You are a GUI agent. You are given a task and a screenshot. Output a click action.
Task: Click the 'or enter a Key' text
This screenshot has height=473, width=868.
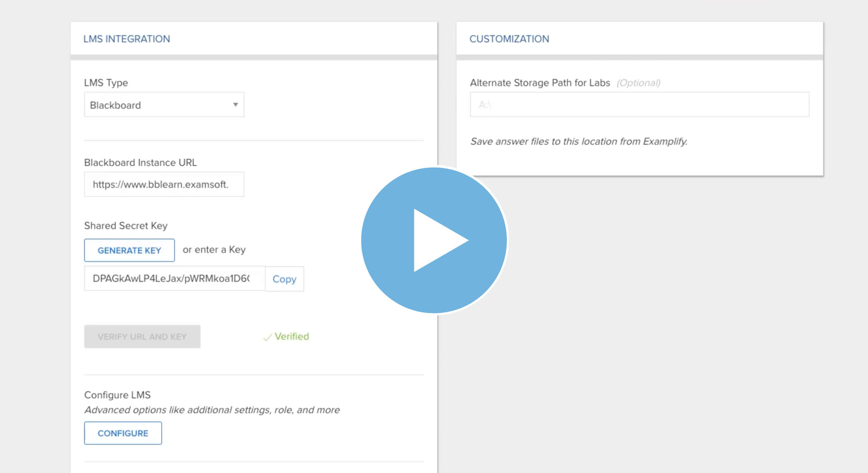click(214, 250)
